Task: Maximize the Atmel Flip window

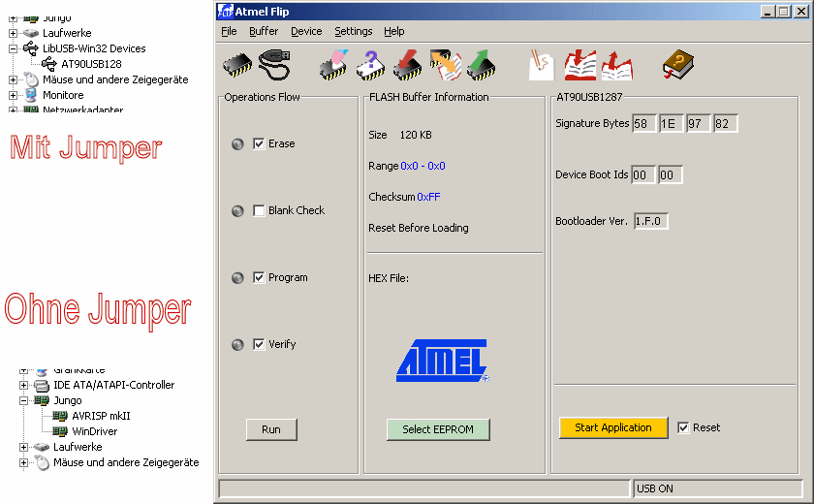Action: [784, 11]
